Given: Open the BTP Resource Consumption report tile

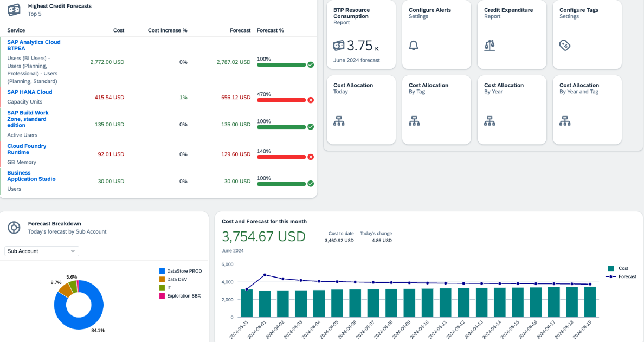Looking at the screenshot, I should (x=361, y=35).
